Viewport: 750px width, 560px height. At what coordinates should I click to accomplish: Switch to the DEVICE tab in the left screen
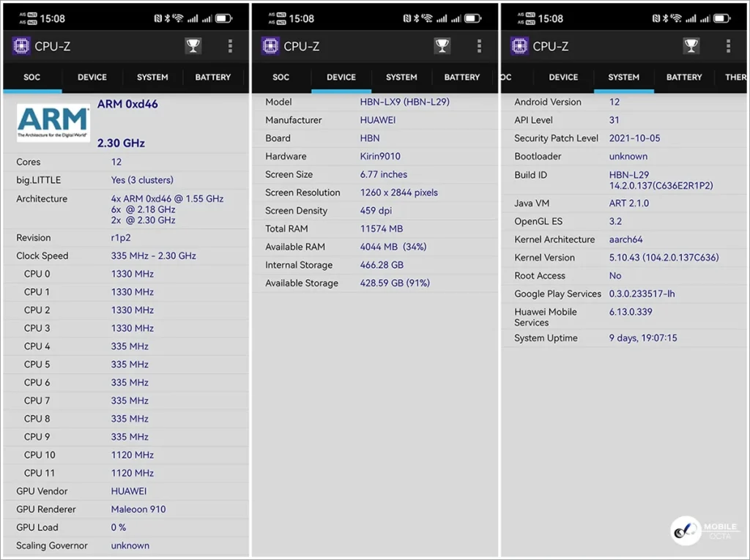coord(92,77)
